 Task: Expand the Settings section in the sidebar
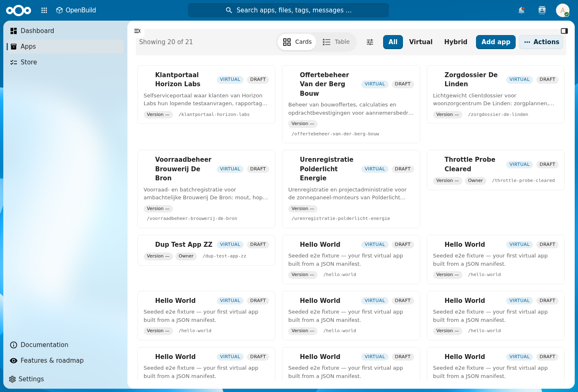(26, 379)
